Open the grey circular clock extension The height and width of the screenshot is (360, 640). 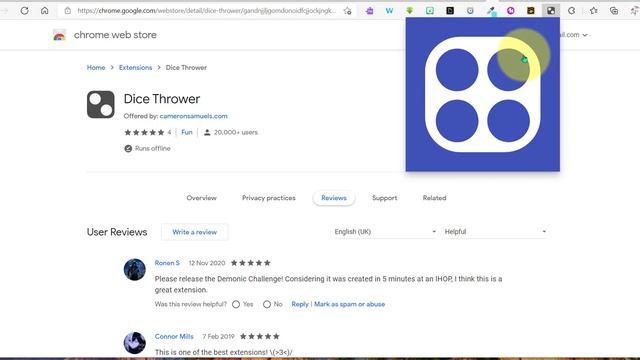tap(470, 11)
